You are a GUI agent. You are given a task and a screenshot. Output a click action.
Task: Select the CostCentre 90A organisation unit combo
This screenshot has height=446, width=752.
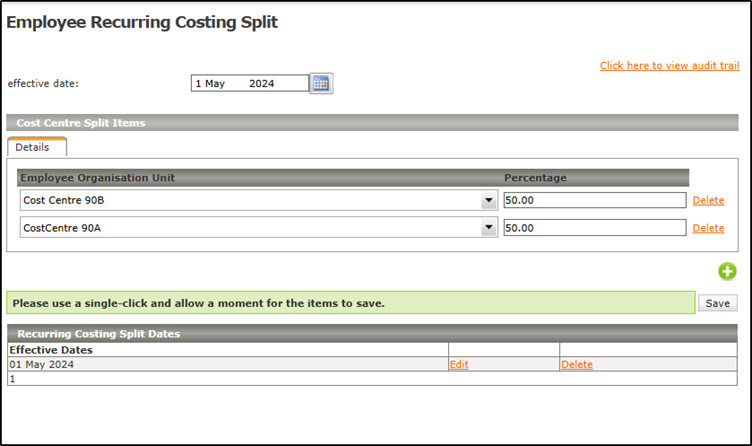point(258,228)
